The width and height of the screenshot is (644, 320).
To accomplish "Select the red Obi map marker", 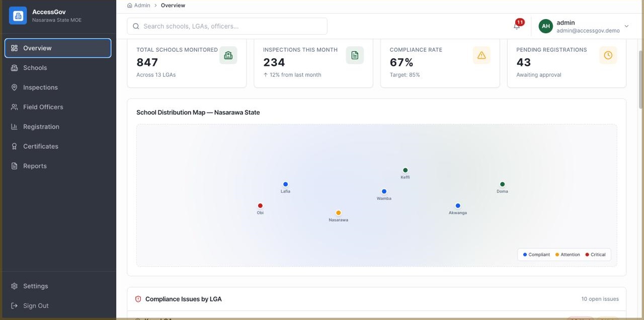I will [x=260, y=205].
